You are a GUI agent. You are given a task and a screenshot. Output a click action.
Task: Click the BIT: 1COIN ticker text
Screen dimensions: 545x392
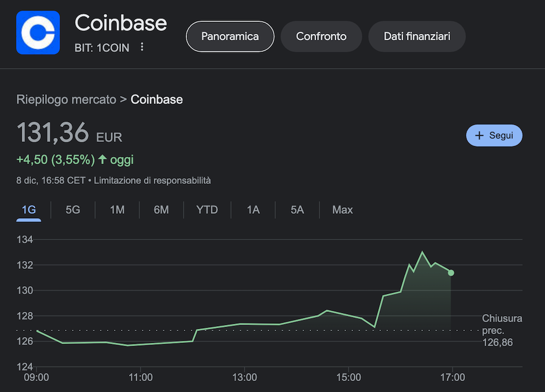[102, 47]
